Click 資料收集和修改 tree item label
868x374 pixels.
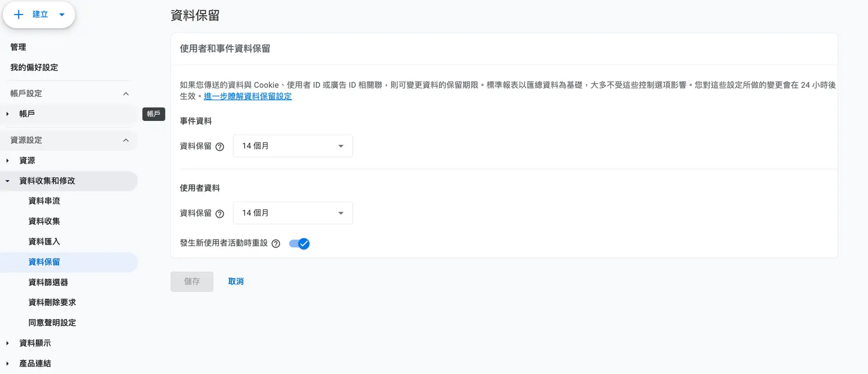[47, 181]
